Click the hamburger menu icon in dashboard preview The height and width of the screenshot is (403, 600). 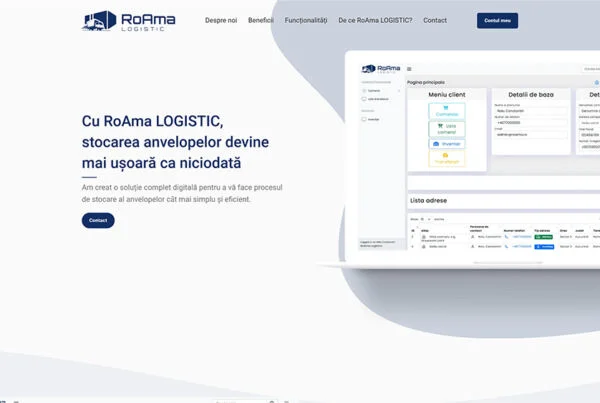409,69
